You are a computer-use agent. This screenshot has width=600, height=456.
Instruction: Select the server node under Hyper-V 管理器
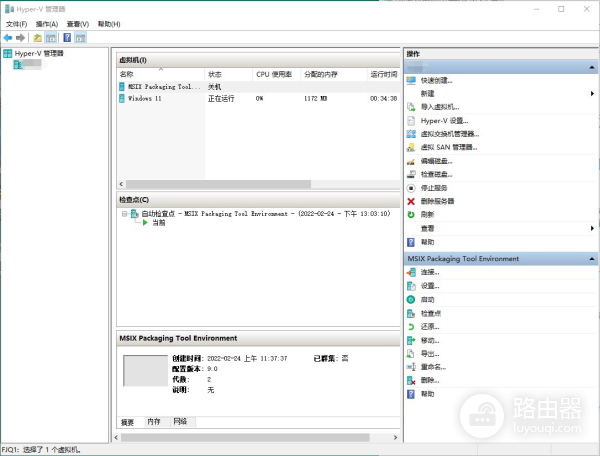[x=28, y=64]
